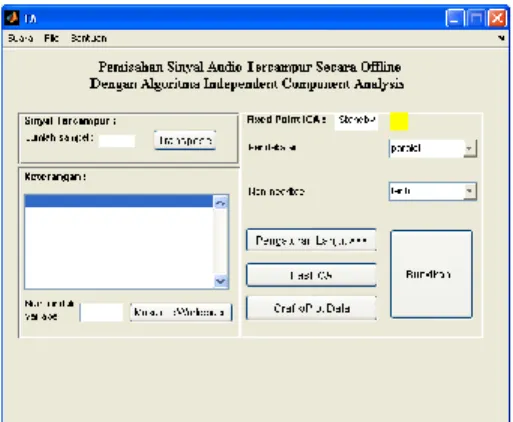Click the Grafik Plot Data button

(311, 308)
